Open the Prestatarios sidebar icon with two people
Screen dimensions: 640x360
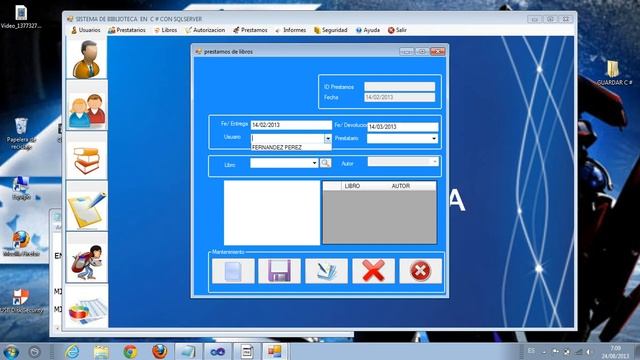click(x=87, y=106)
